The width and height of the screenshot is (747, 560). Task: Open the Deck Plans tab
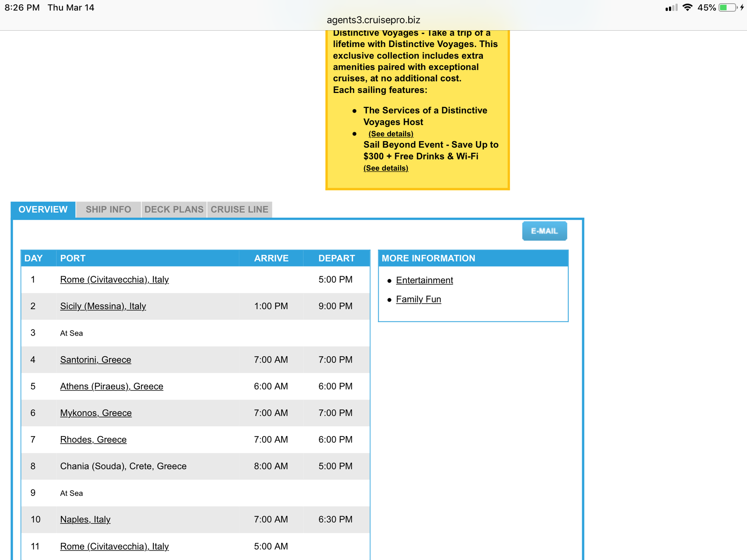[x=174, y=209]
